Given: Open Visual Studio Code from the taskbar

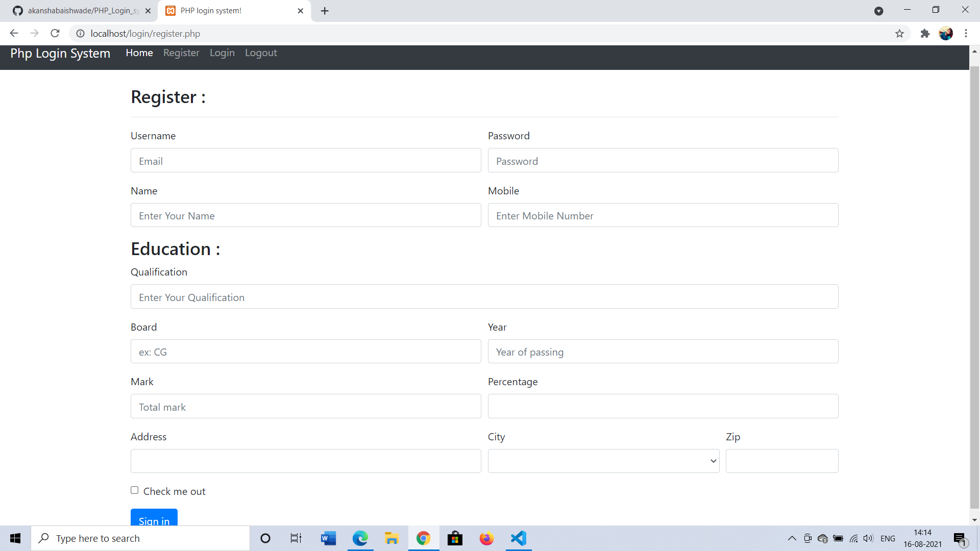Looking at the screenshot, I should (x=518, y=538).
